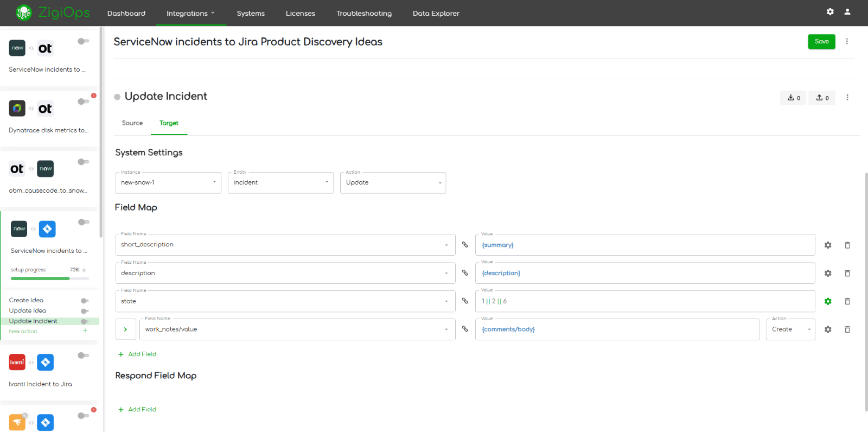The image size is (868, 432).
Task: Click the download counter icon button
Action: [x=793, y=98]
